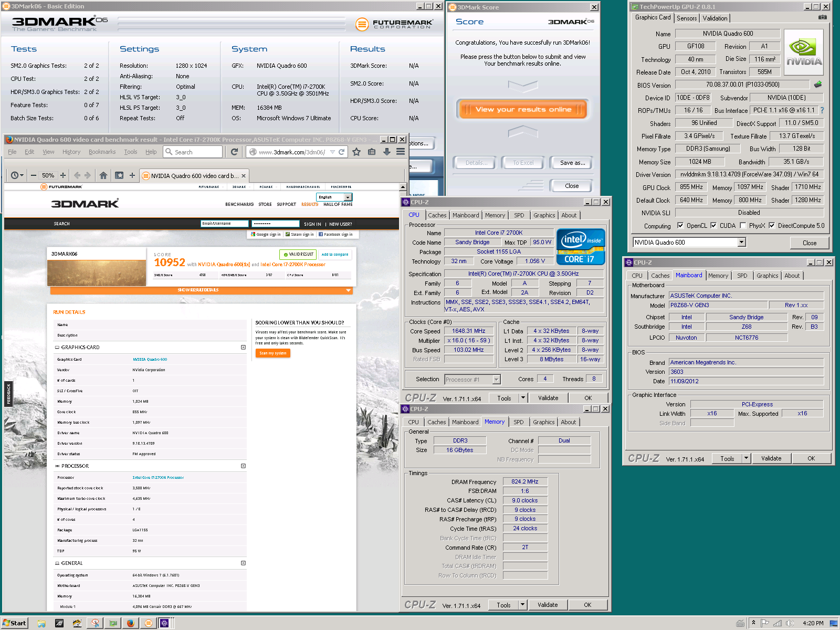Screen dimensions: 840x630
Task: Switch to the Sensors tab in GPU-Z
Action: tap(687, 18)
